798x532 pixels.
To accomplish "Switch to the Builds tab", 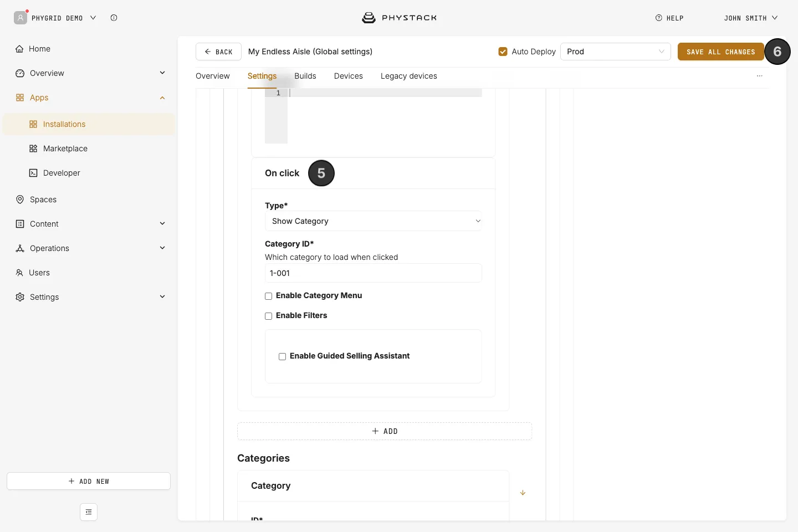I will (305, 76).
